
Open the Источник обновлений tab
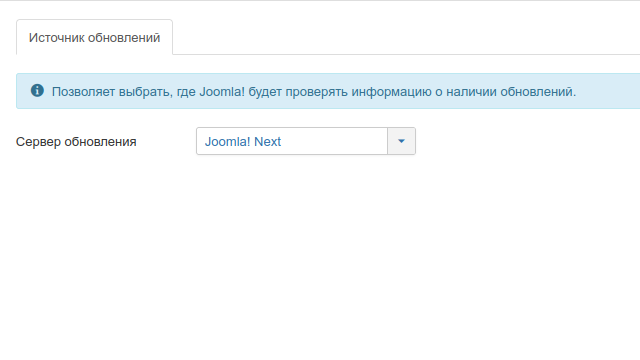(94, 38)
